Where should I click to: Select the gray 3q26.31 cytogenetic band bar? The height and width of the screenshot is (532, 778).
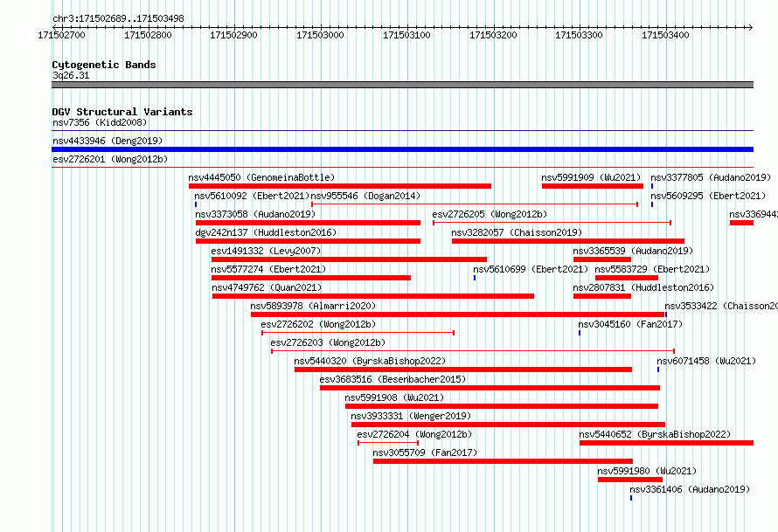402,85
